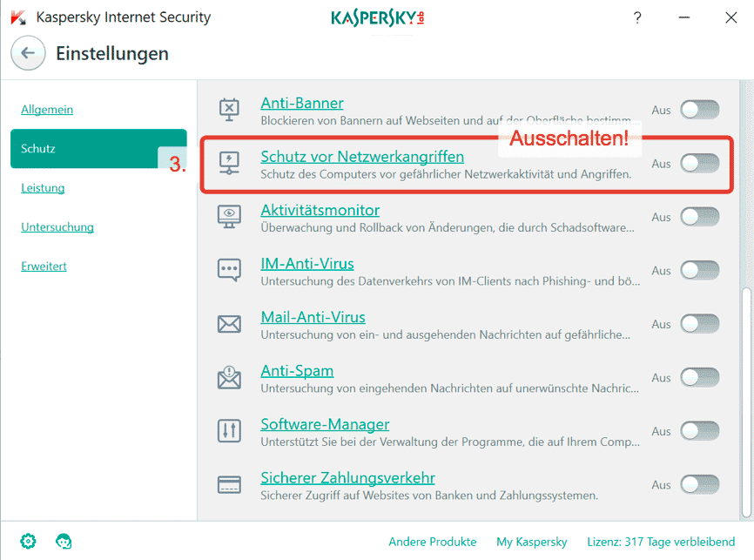Viewport: 754px width, 560px height.
Task: Click the Anti-Spam envelope warning icon
Action: click(x=229, y=377)
